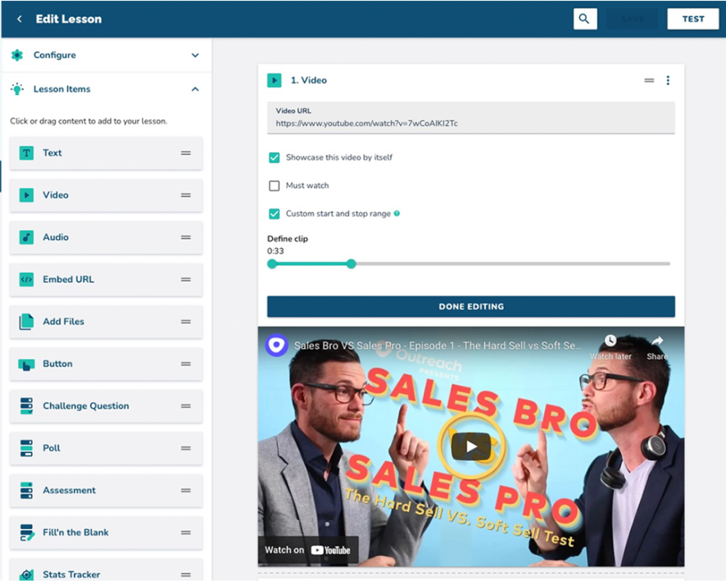Image resolution: width=726 pixels, height=588 pixels.
Task: Click the Add Files document icon
Action: (26, 322)
